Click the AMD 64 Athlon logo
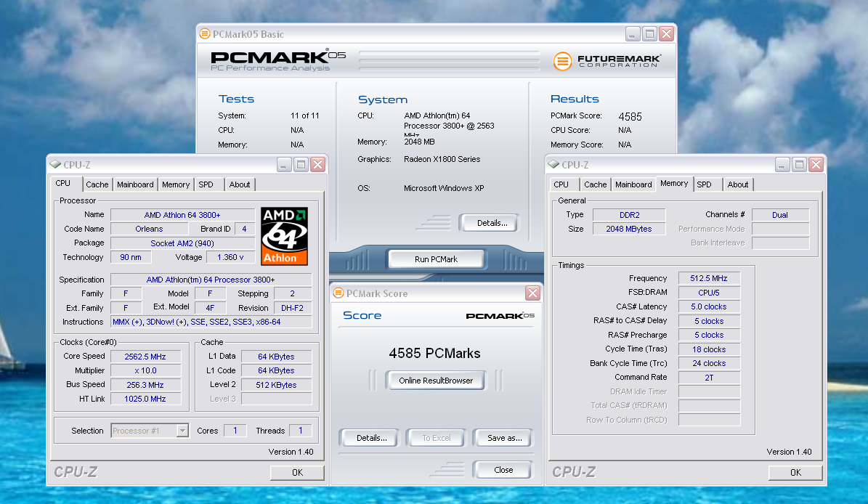The image size is (868, 504). [284, 236]
